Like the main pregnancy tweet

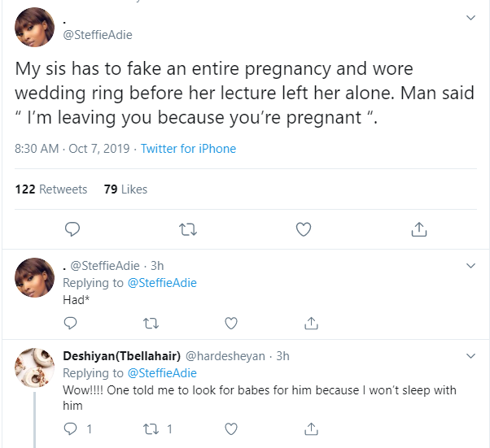[304, 230]
